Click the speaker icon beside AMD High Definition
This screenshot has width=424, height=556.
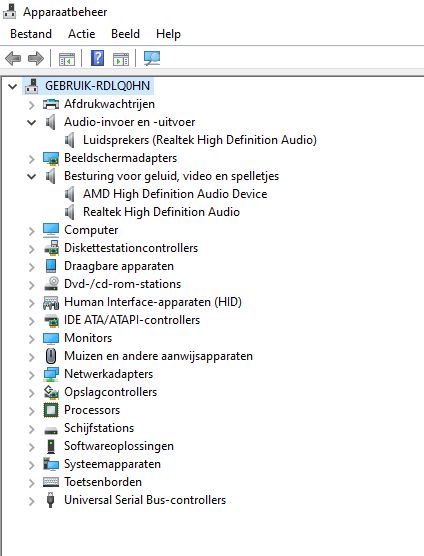(69, 194)
